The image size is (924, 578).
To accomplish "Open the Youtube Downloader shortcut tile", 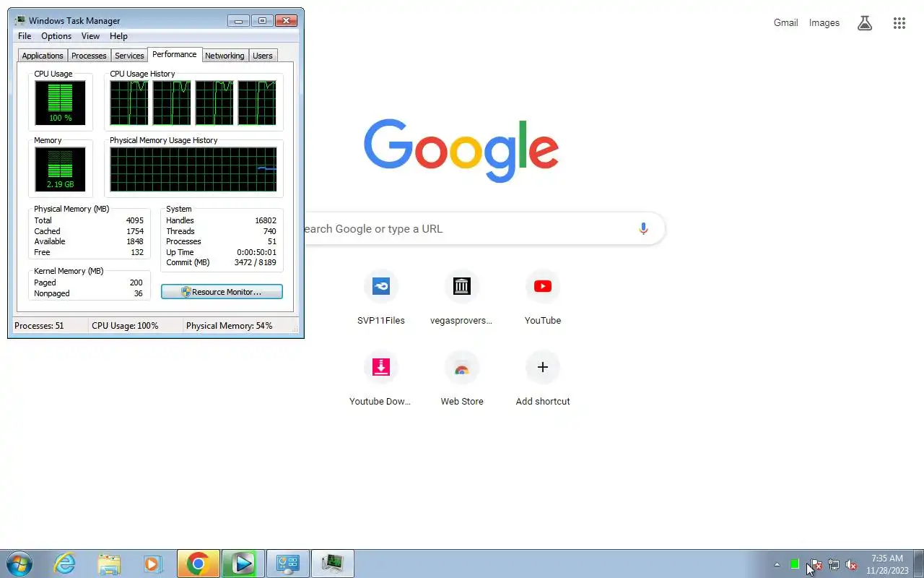I will (381, 379).
